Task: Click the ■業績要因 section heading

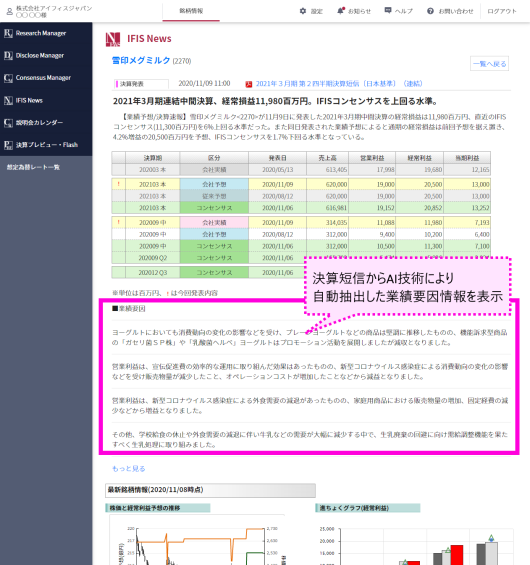Action: tap(129, 309)
